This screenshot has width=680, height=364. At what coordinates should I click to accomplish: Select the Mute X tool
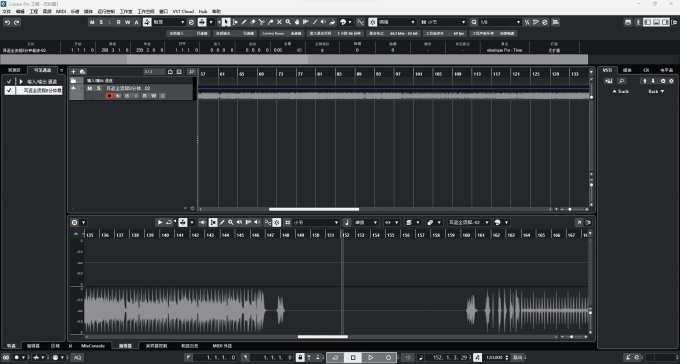(279, 22)
